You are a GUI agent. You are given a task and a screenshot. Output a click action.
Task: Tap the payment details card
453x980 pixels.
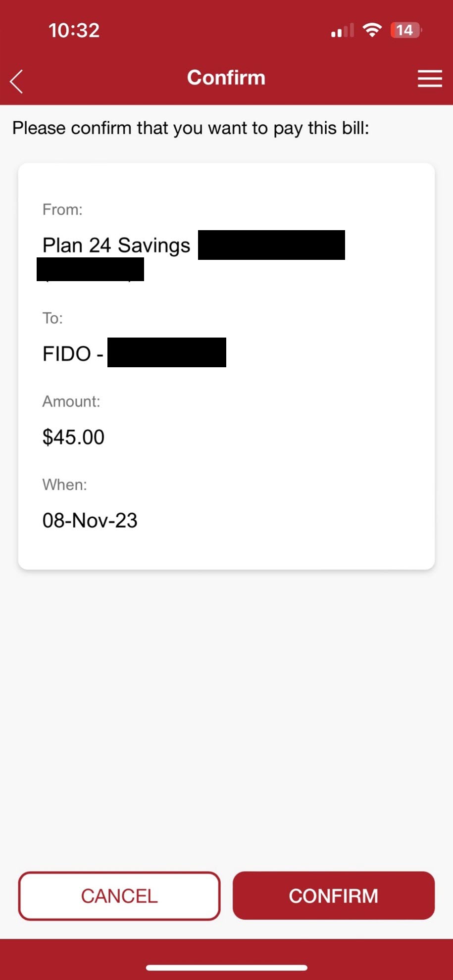point(226,366)
